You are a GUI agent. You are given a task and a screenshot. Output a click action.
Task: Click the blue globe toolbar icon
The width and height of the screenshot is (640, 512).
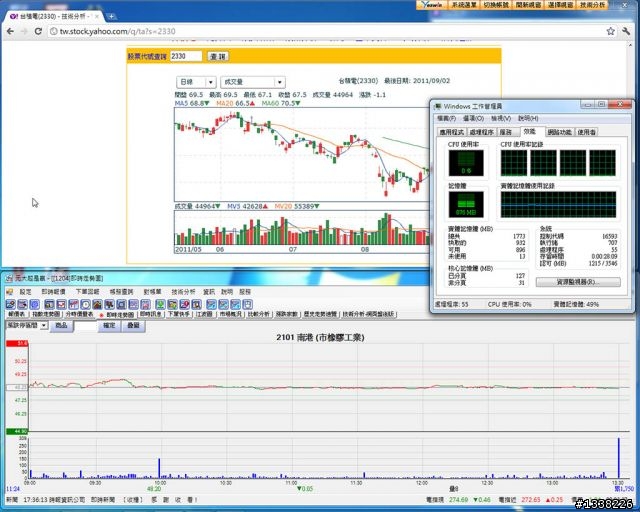(x=34, y=304)
